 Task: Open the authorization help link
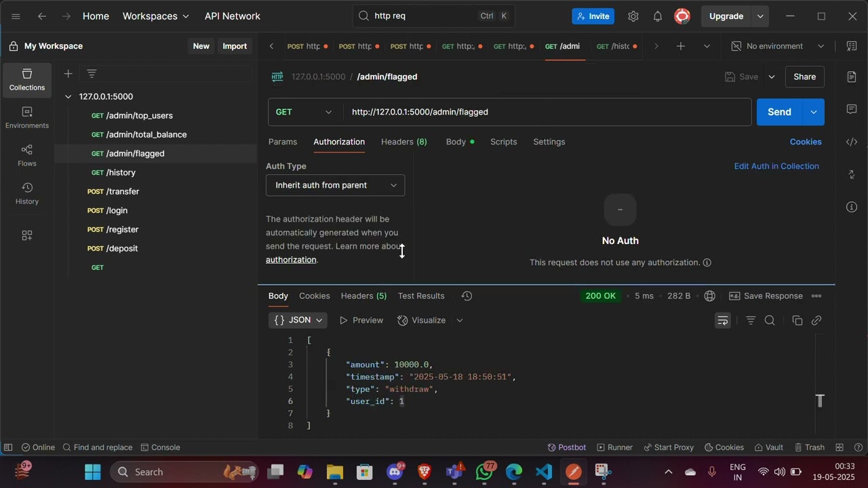pyautogui.click(x=291, y=260)
